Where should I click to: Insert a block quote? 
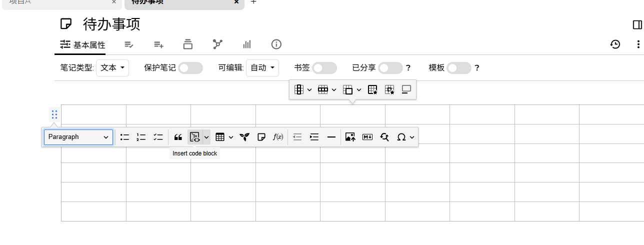coord(178,137)
